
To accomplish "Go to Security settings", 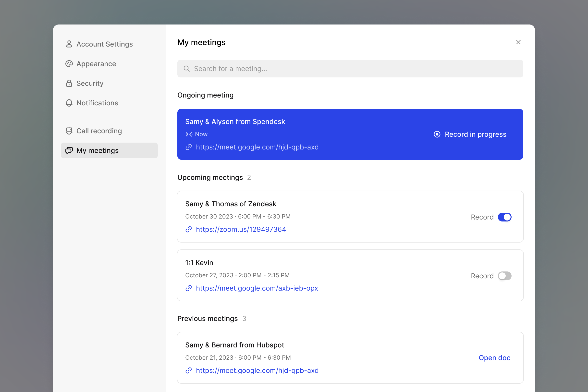I will click(x=109, y=83).
